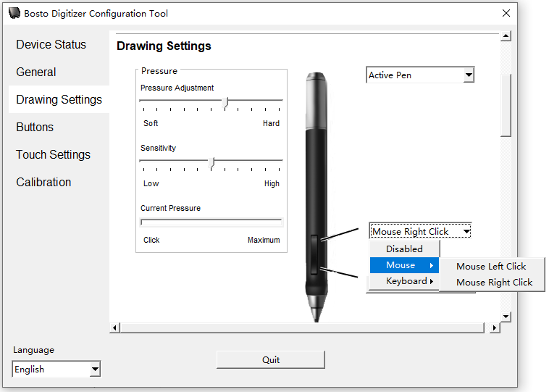The height and width of the screenshot is (392, 549).
Task: Click the vertical scrollbar down arrow
Action: 506,317
